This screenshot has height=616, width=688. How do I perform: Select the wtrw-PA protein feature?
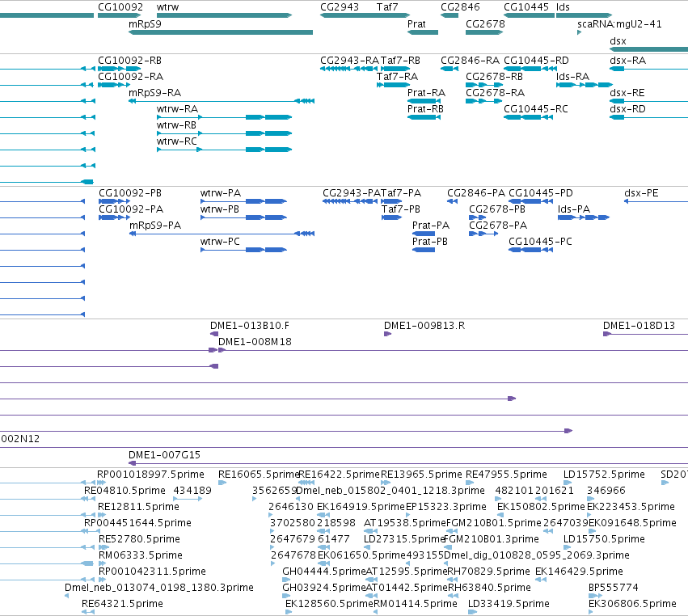(243, 201)
